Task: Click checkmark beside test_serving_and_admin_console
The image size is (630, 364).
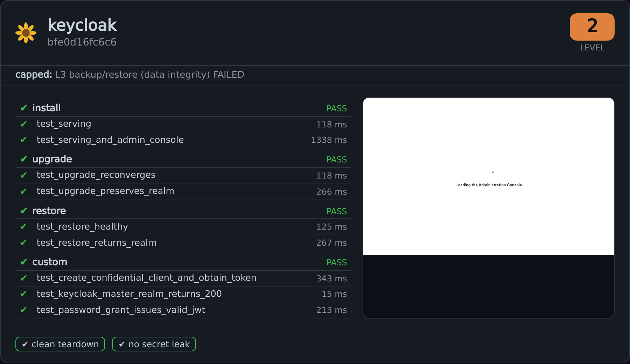Action: [24, 140]
